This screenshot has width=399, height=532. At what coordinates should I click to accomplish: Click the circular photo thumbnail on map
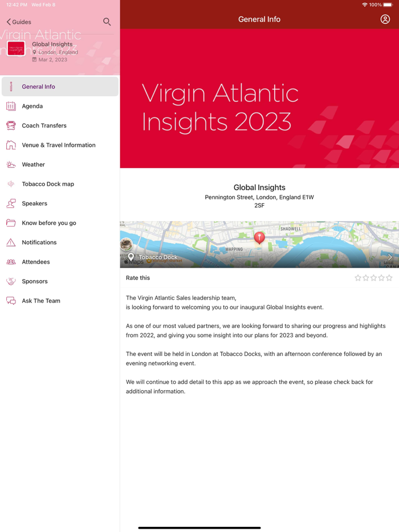127,244
